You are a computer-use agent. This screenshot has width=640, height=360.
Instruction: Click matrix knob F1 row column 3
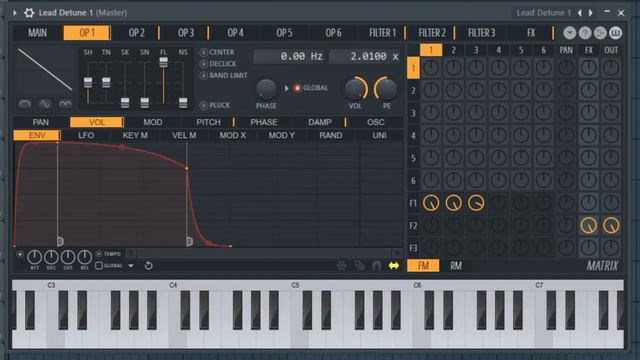click(x=476, y=203)
